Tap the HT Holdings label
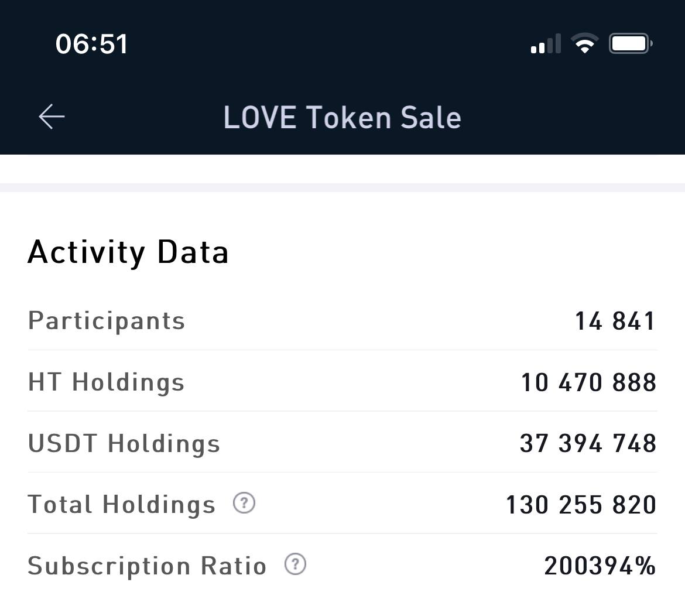Viewport: 685px width, 616px height. tap(106, 382)
